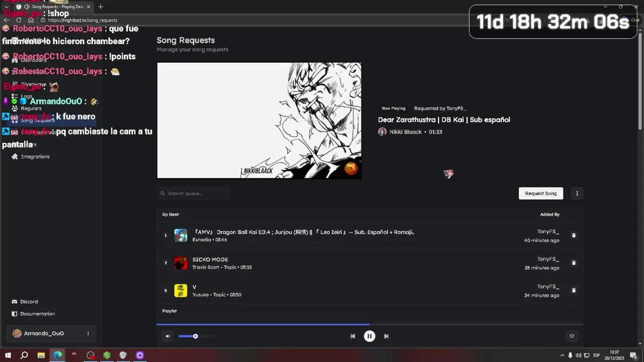Delete the Dragon Ball Kai ED.4 request

point(574,235)
